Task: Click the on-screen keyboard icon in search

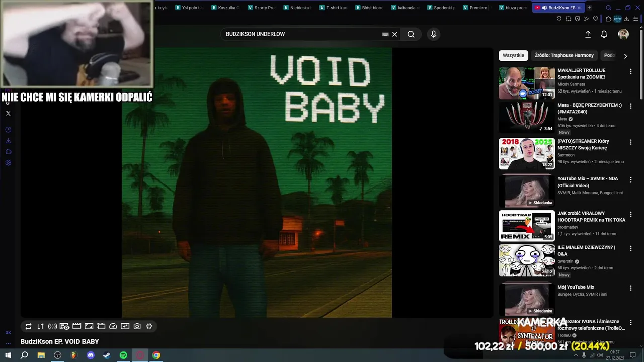Action: 385,34
